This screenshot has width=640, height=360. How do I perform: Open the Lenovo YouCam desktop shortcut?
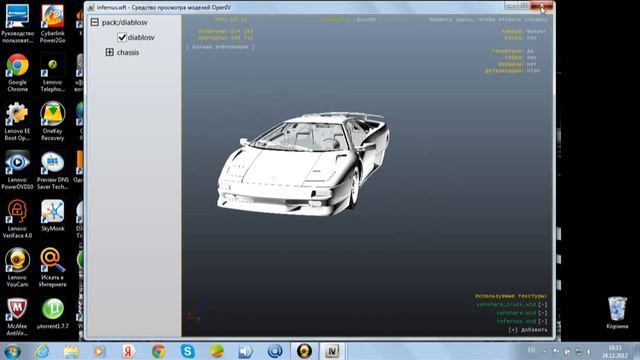(18, 268)
